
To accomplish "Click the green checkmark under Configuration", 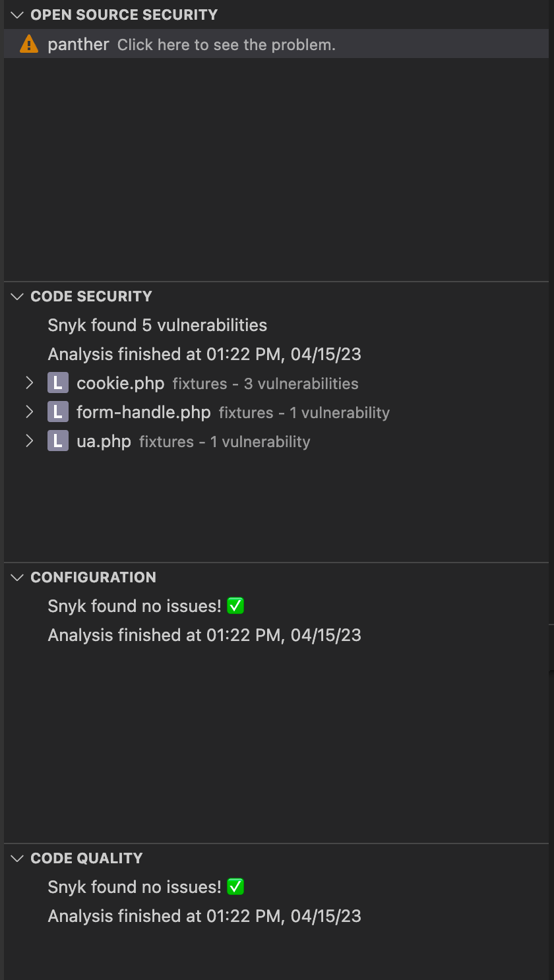I will tap(235, 605).
